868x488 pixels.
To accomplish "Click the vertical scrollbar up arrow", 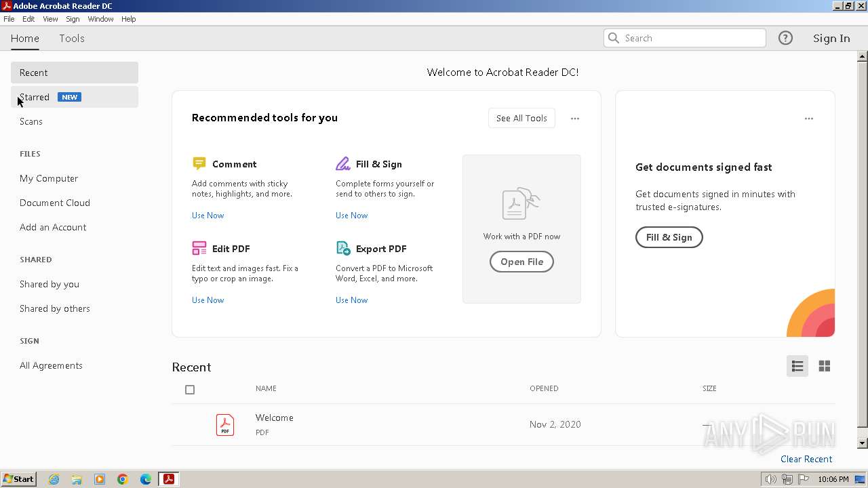I will [x=863, y=57].
